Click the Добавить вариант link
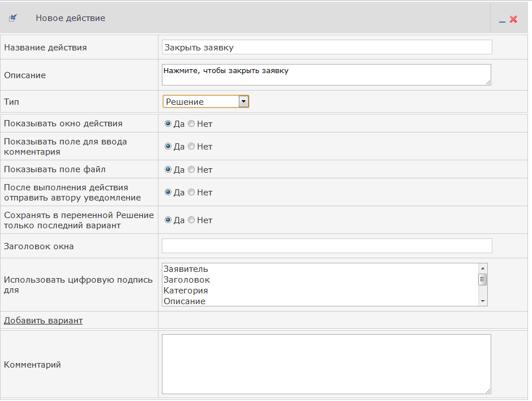Viewport: 532px width, 401px height. pyautogui.click(x=43, y=320)
